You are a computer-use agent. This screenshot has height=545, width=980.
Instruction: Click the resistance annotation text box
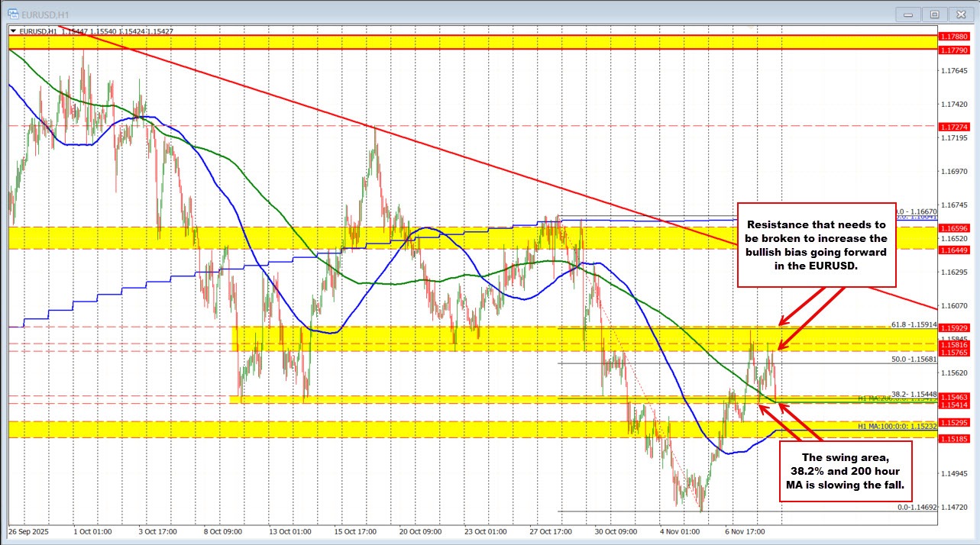tap(817, 244)
